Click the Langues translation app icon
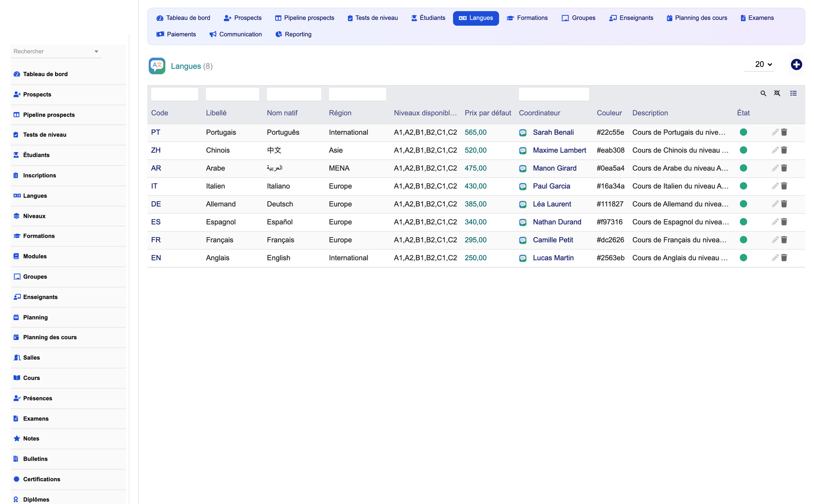 point(157,66)
